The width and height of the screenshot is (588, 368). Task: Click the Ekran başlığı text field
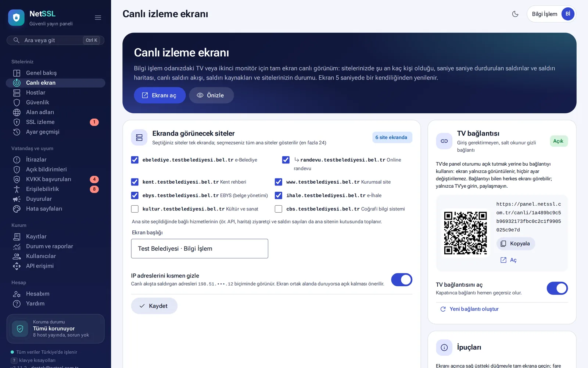pyautogui.click(x=200, y=249)
